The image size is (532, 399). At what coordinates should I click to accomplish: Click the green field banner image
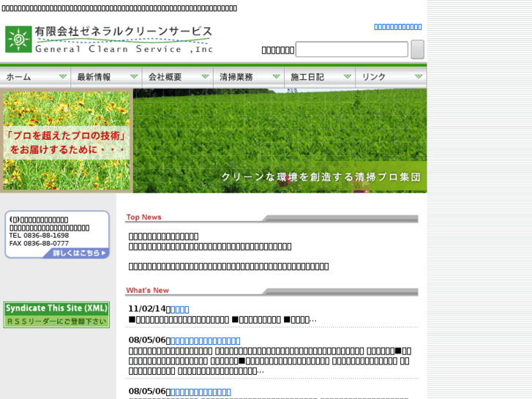280,141
